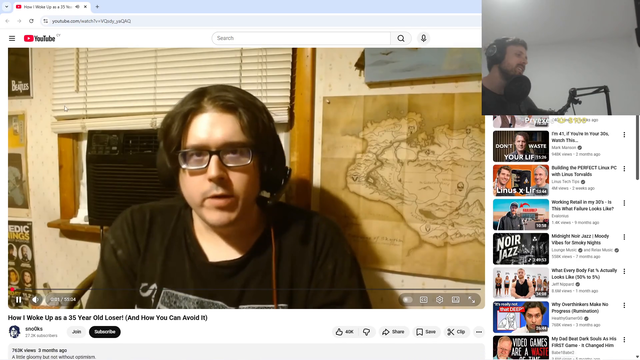Open the player settings gear
Image resolution: width=640 pixels, height=360 pixels.
440,300
